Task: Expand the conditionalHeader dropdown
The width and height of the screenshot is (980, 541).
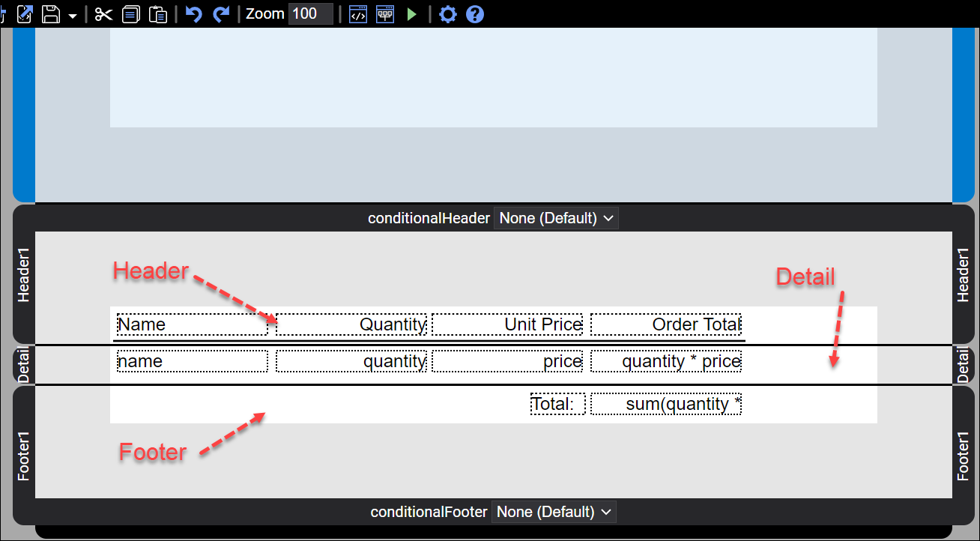Action: [x=556, y=218]
